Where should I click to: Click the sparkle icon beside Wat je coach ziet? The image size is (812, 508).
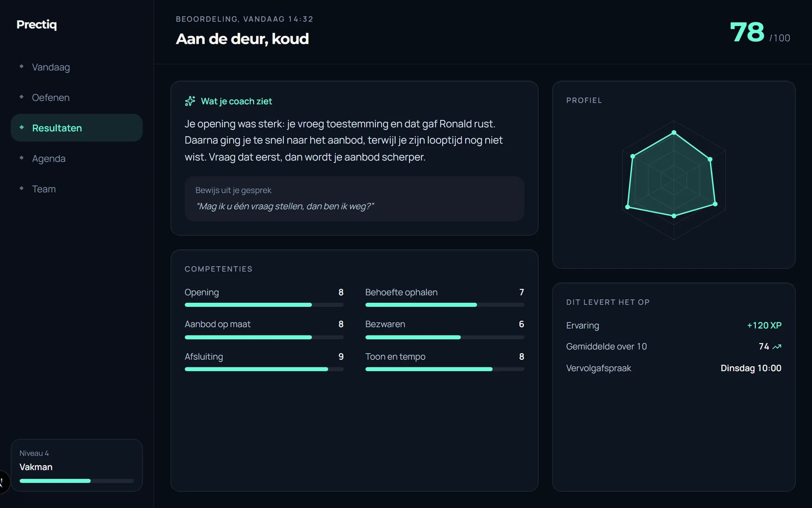tap(190, 101)
